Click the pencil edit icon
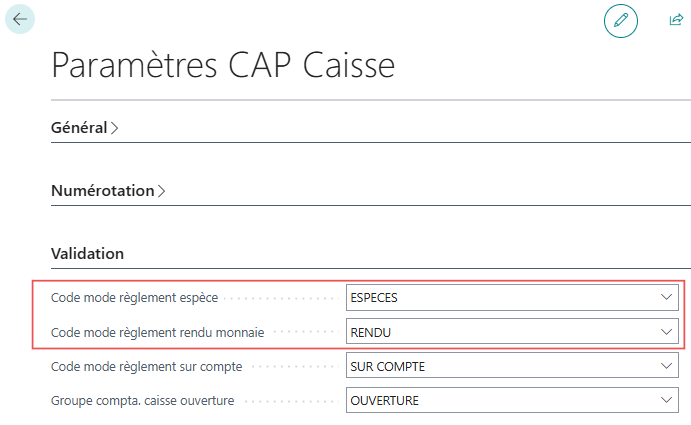691x425 pixels. [x=620, y=21]
